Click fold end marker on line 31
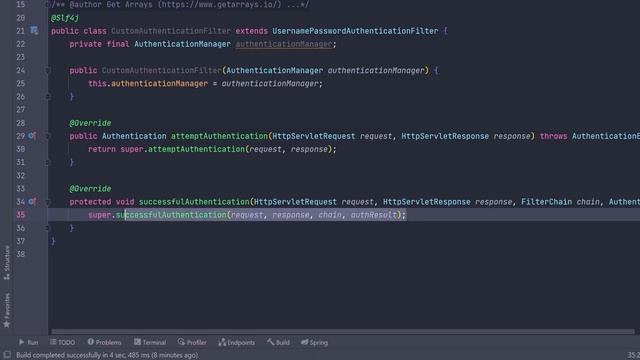 coord(47,162)
